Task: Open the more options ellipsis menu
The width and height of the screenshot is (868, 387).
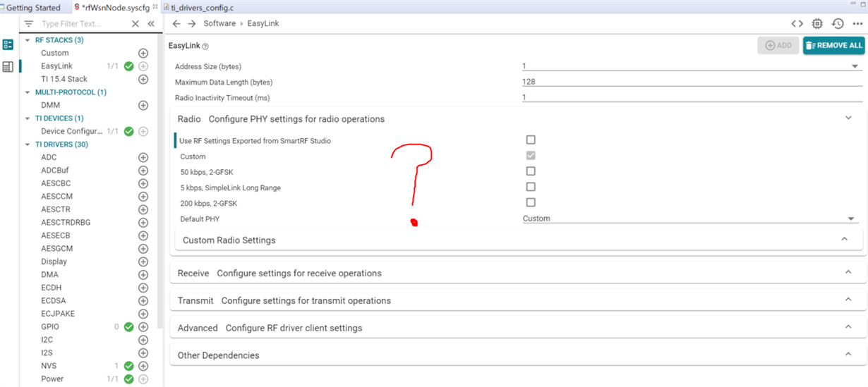Action: tap(857, 23)
